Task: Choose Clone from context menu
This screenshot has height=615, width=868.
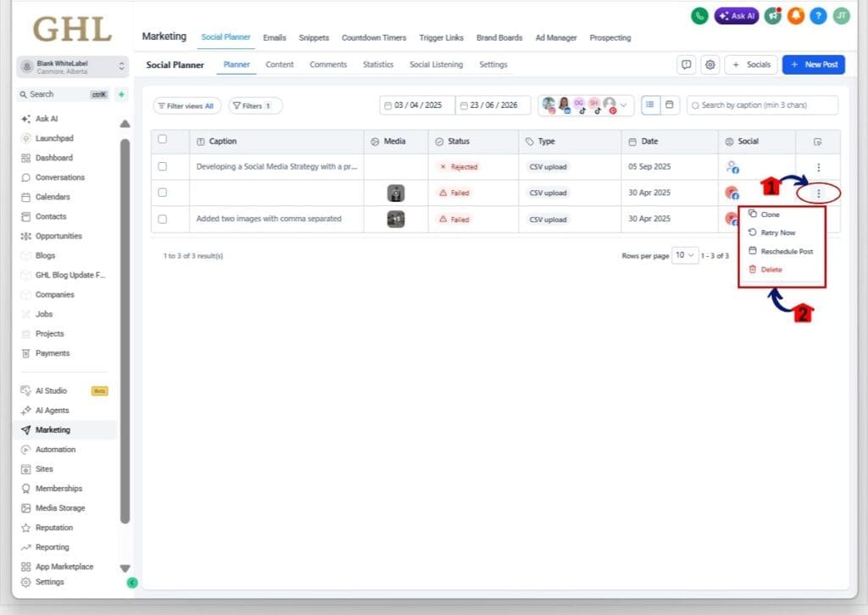Action: [x=770, y=215]
